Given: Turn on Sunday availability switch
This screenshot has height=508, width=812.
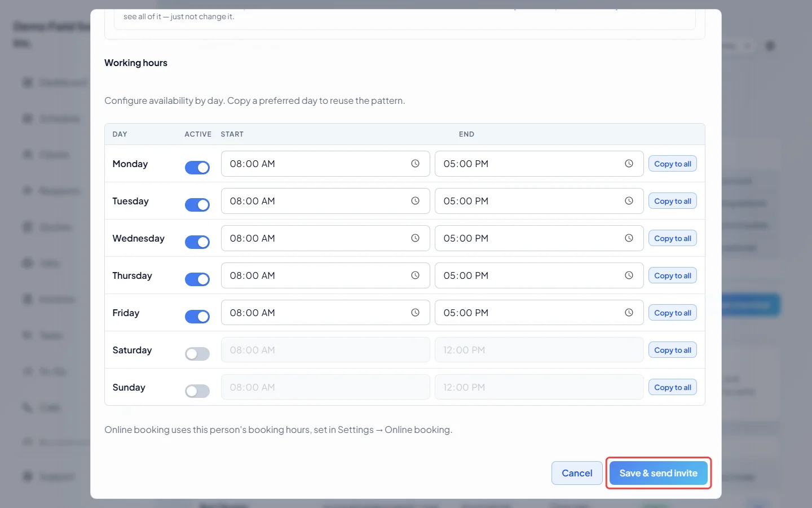Looking at the screenshot, I should pyautogui.click(x=197, y=391).
